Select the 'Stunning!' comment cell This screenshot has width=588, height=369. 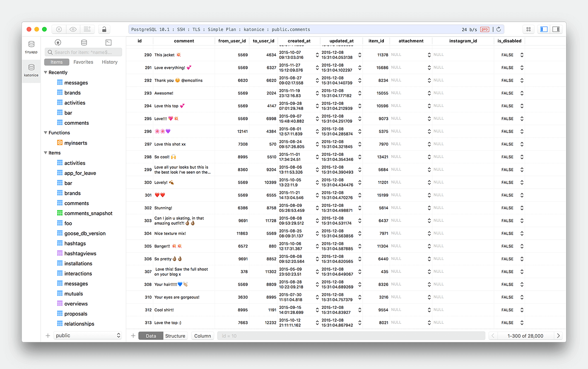(x=184, y=208)
